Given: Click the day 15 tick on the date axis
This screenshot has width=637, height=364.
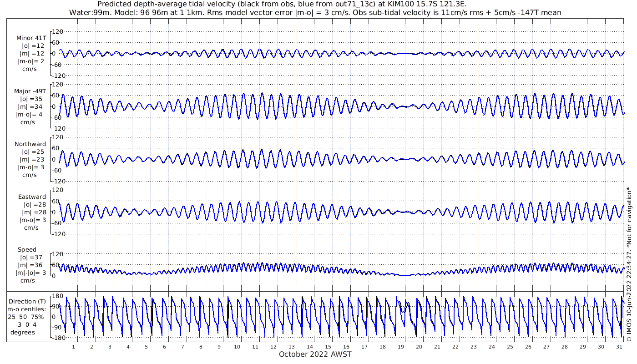Looking at the screenshot, I should 328,346.
